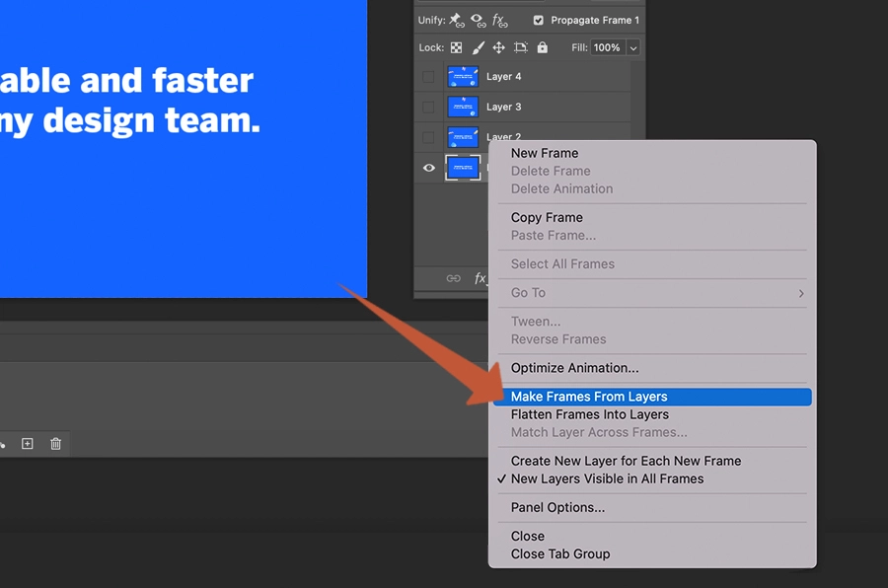Click the Unify layer style fx icon
The height and width of the screenshot is (588, 888).
(x=500, y=20)
